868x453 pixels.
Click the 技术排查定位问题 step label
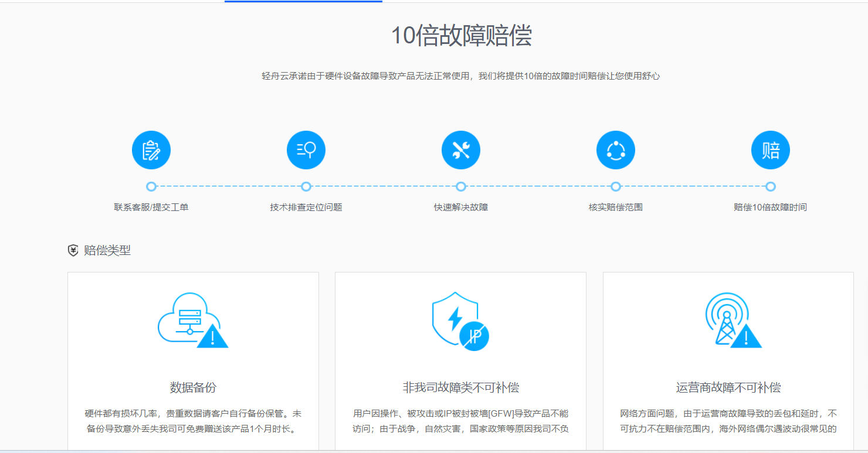pos(306,207)
